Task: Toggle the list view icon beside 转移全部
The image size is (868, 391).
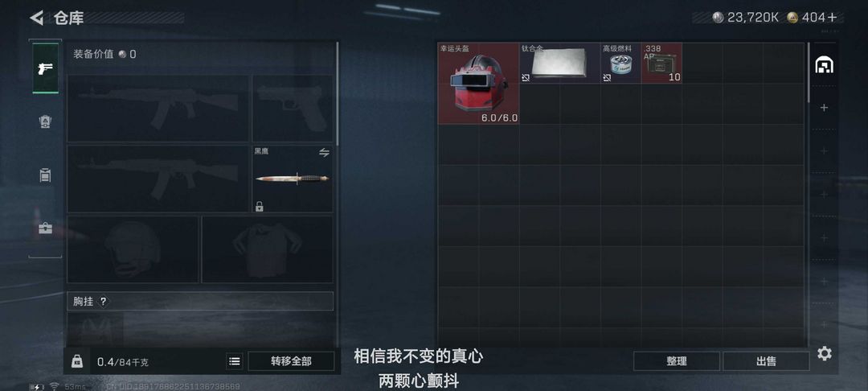Action: [235, 362]
